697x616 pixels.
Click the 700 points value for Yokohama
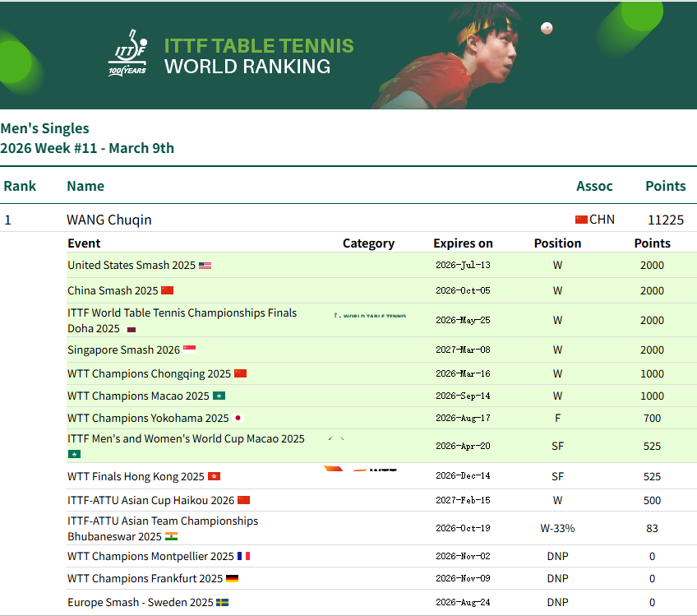(652, 418)
